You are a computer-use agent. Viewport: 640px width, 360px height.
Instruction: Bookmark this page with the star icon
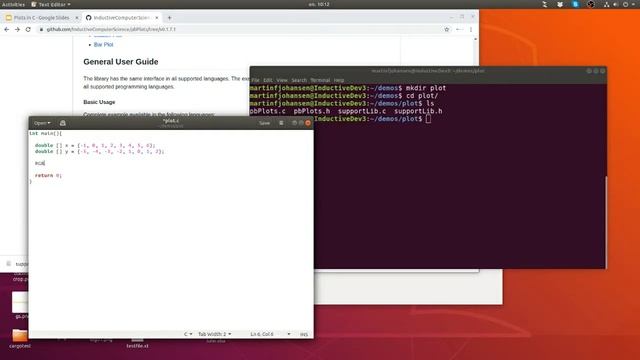447,29
